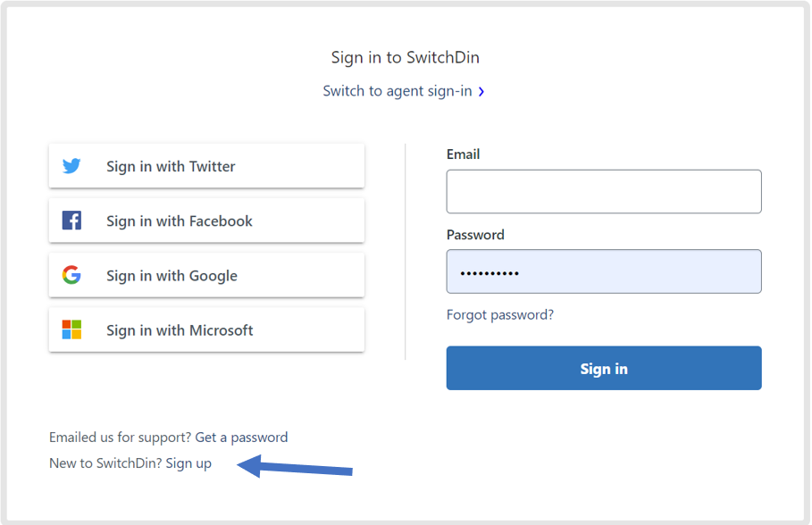The height and width of the screenshot is (525, 812).
Task: Submit with the blue Sign in button
Action: click(x=604, y=368)
